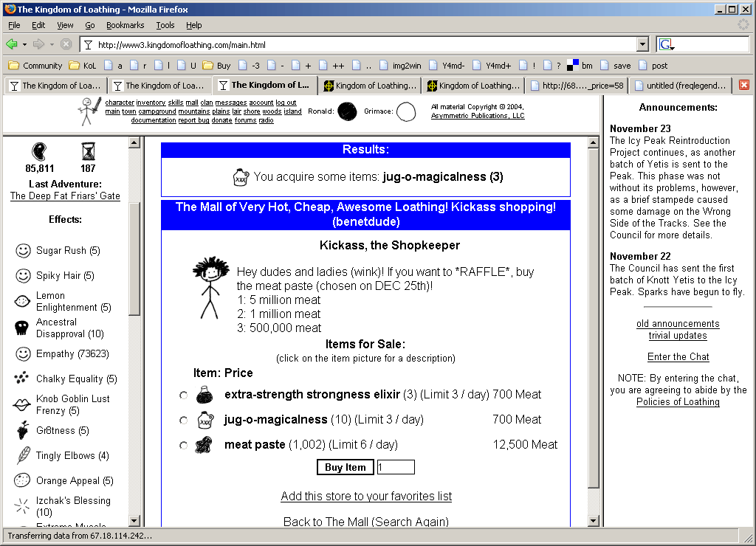756x546 pixels.
Task: Click the Orange Appeal effect icon
Action: pyautogui.click(x=22, y=480)
